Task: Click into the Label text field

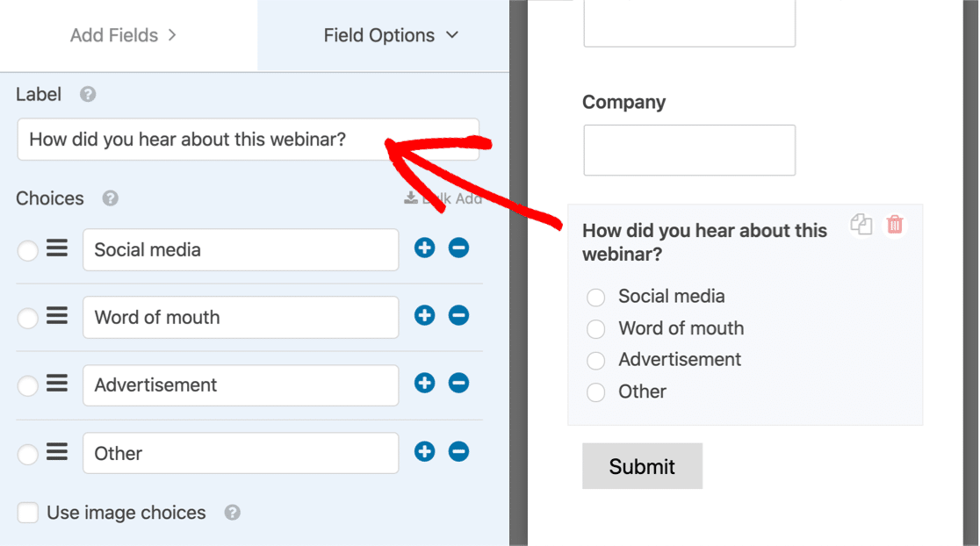Action: 249,140
